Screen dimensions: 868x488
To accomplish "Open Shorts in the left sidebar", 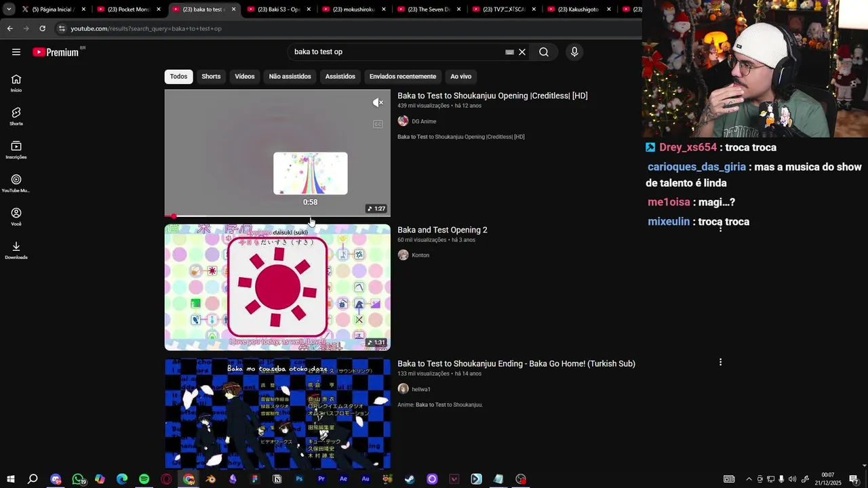I will pyautogui.click(x=16, y=117).
